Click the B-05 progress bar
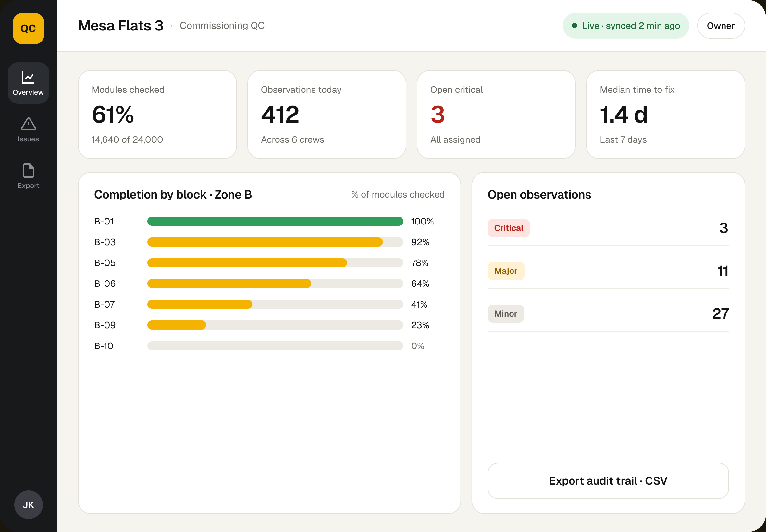 tap(275, 263)
